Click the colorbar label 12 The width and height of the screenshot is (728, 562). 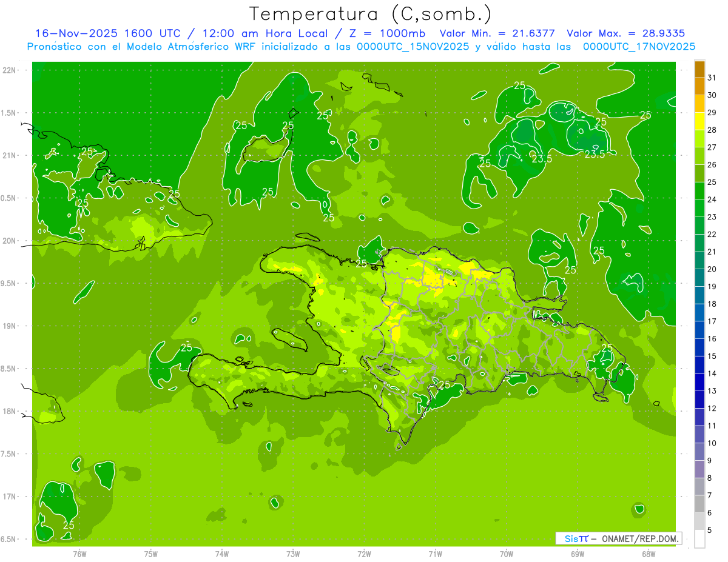click(712, 409)
